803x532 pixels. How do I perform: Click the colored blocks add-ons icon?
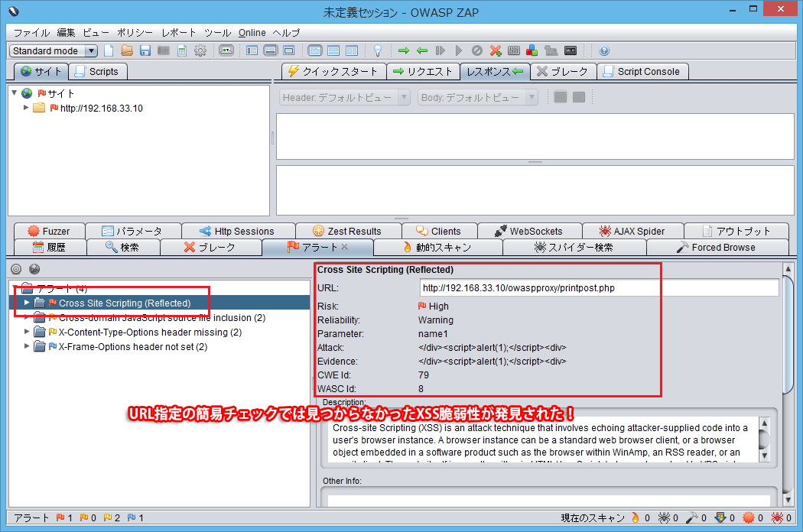532,50
